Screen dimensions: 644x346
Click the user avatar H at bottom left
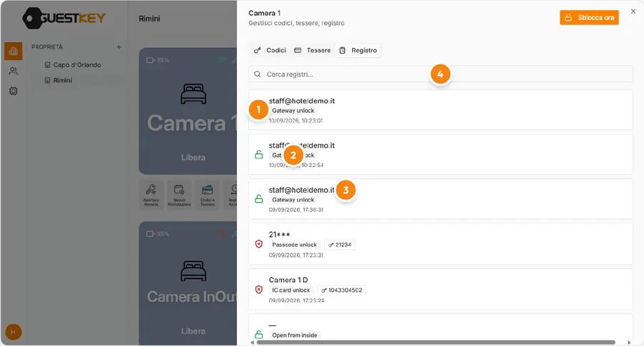(13, 332)
